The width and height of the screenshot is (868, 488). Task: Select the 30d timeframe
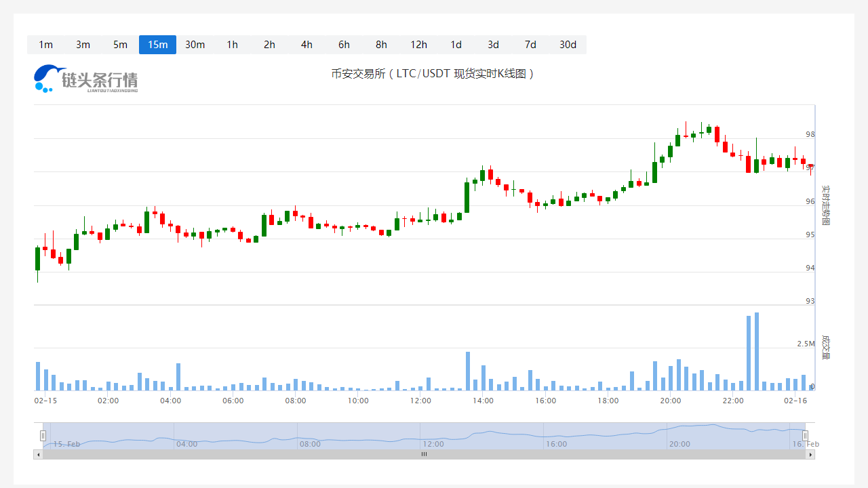(x=568, y=45)
